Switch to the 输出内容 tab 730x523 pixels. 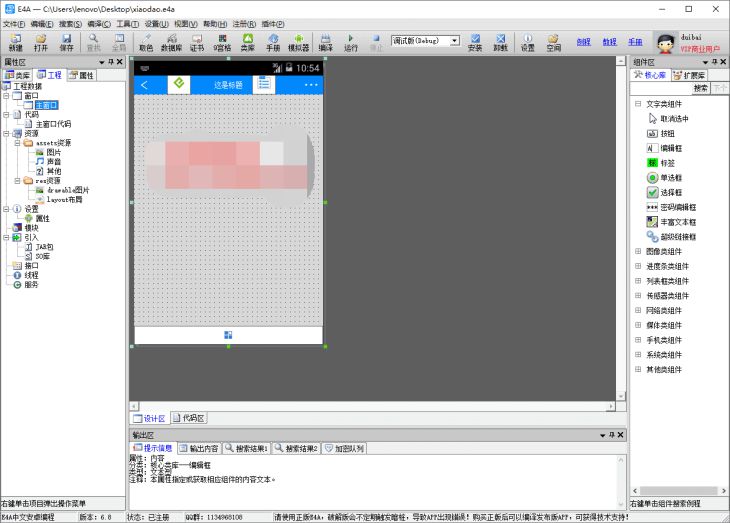tap(199, 448)
